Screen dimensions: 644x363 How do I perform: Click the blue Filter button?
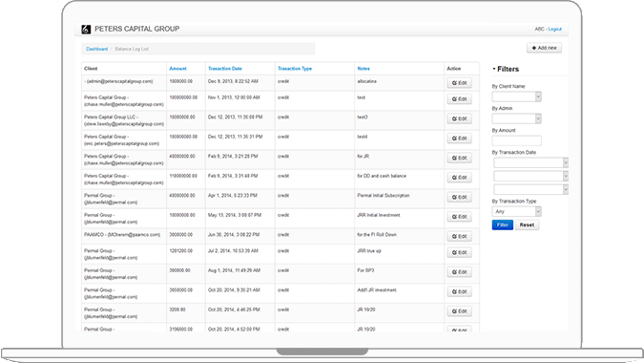click(503, 224)
